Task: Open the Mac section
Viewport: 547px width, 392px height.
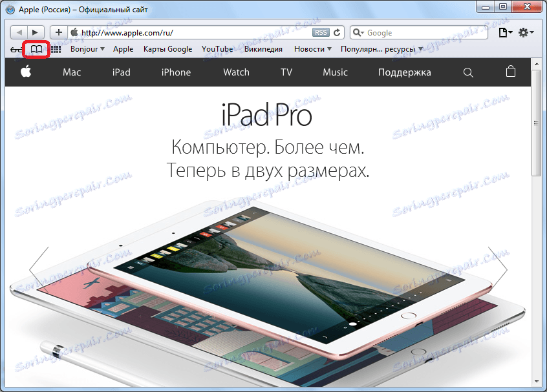Action: [72, 72]
